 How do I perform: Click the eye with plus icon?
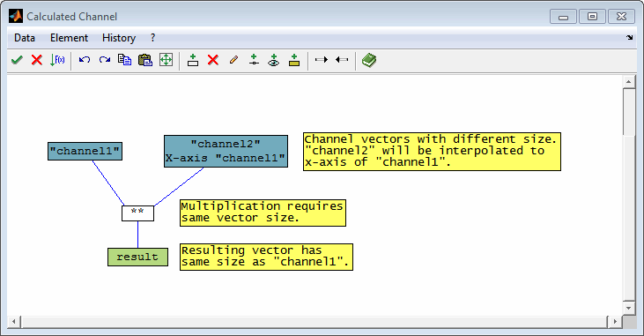pos(273,60)
